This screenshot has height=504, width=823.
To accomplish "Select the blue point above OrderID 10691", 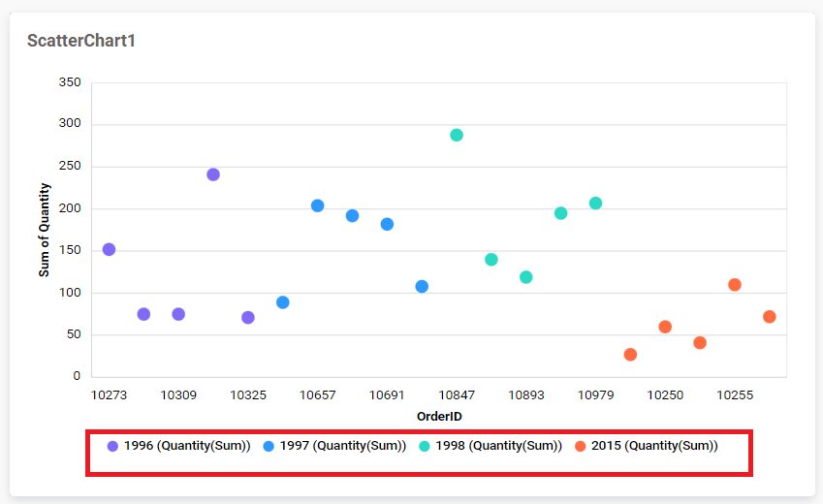I will coord(387,224).
